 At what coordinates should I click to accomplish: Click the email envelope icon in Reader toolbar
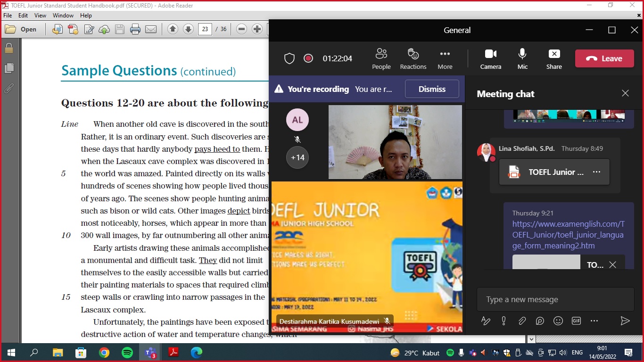[x=151, y=29]
